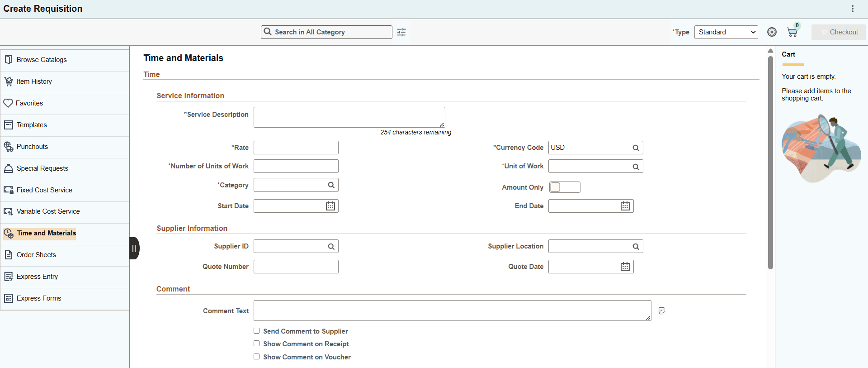This screenshot has width=868, height=368.
Task: Click the Templates icon in sidebar
Action: [9, 125]
